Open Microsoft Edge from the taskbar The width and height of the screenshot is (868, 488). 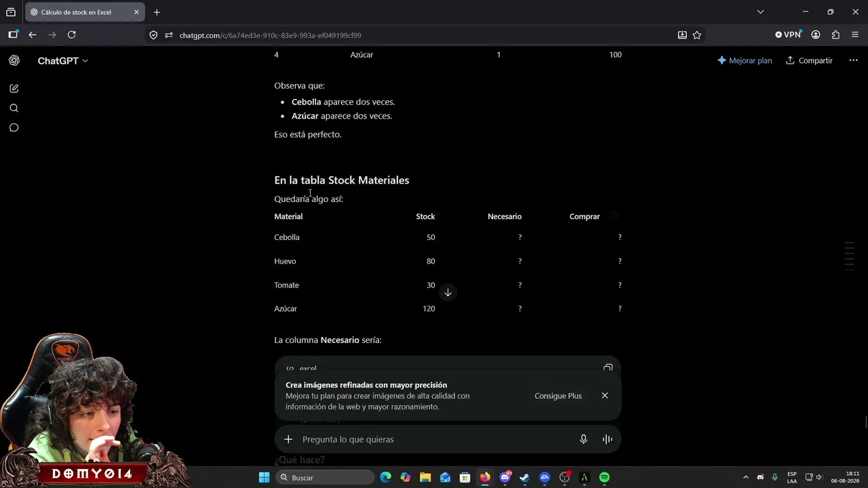tap(386, 478)
